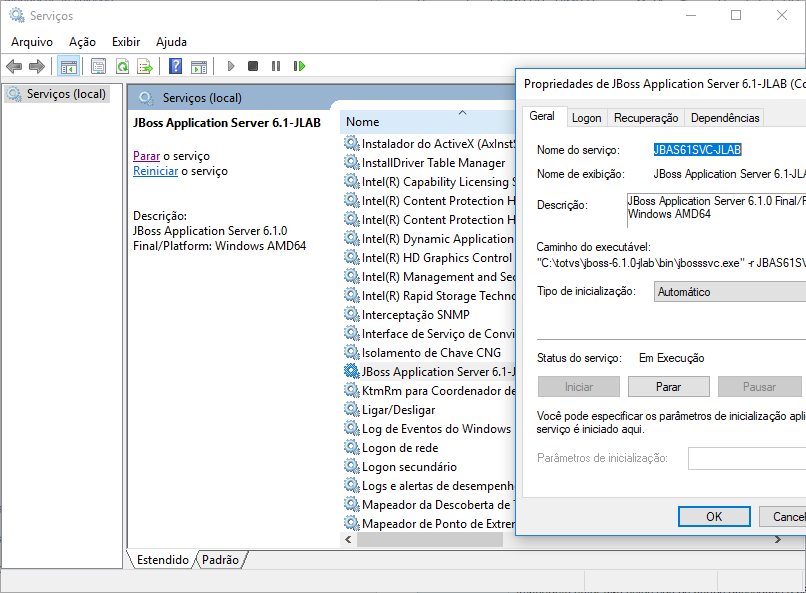Click the executable path text in dialog
The image size is (806, 593).
671,263
